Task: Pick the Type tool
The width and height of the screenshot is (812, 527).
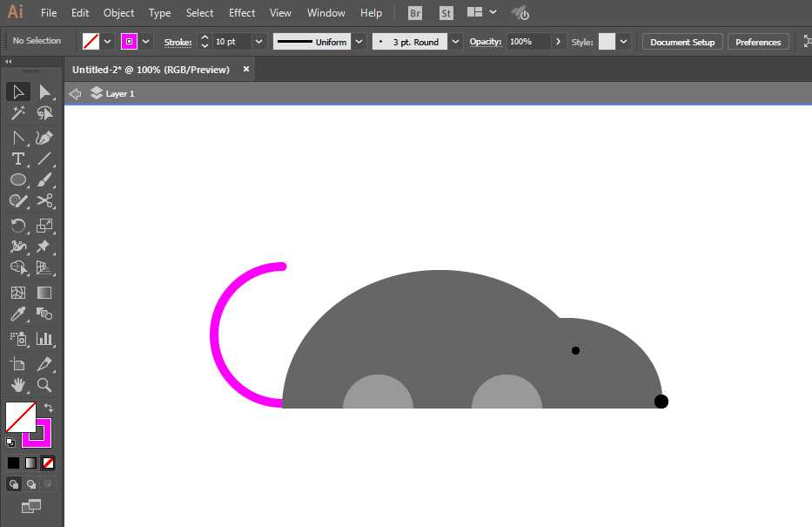Action: click(17, 159)
